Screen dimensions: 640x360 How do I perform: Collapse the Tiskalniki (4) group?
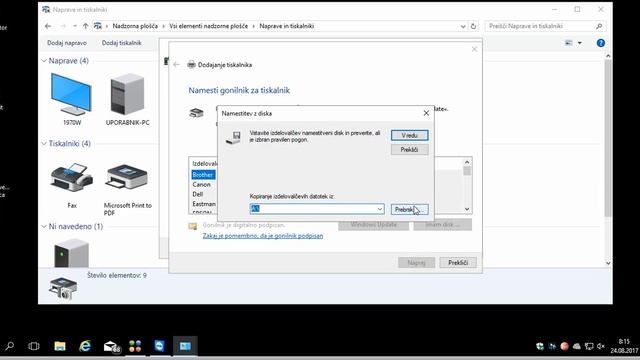click(x=44, y=144)
